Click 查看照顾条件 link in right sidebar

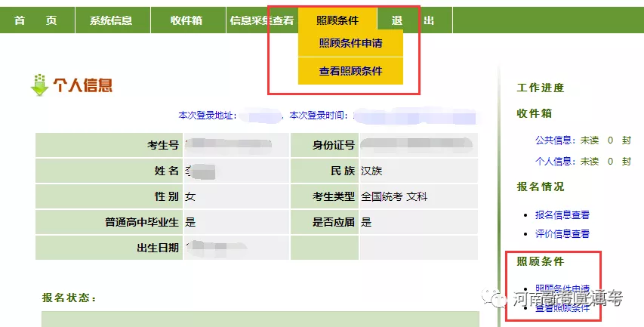pyautogui.click(x=562, y=307)
